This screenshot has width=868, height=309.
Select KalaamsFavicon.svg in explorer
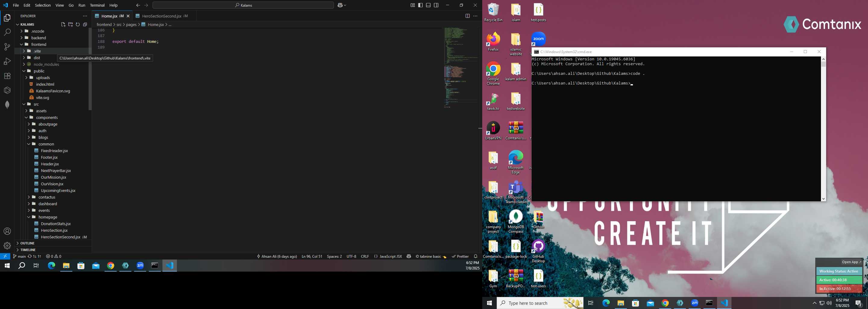point(53,91)
